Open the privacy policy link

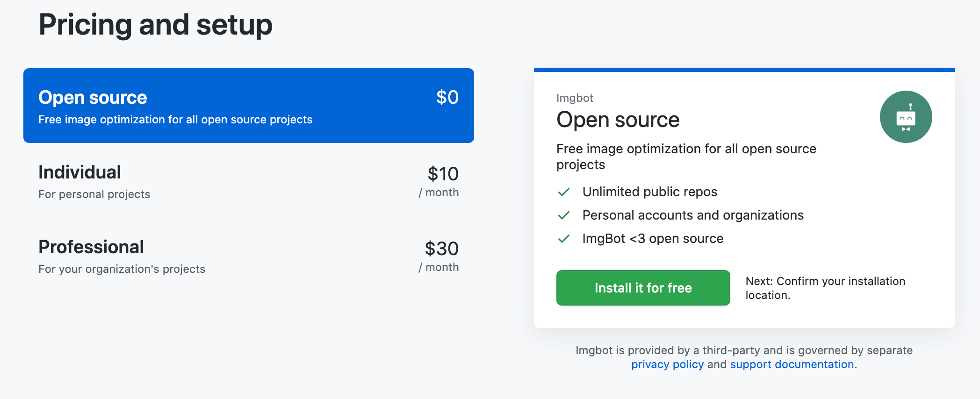tap(667, 364)
